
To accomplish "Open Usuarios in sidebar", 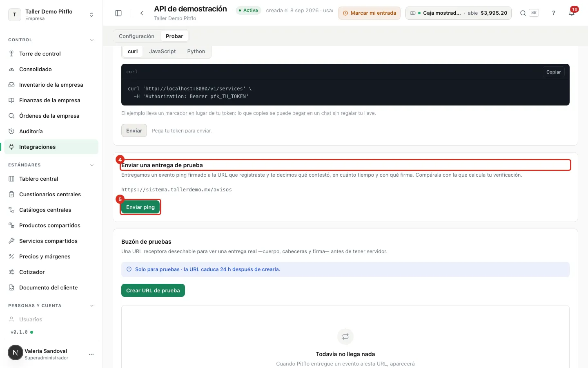I will pos(51,319).
